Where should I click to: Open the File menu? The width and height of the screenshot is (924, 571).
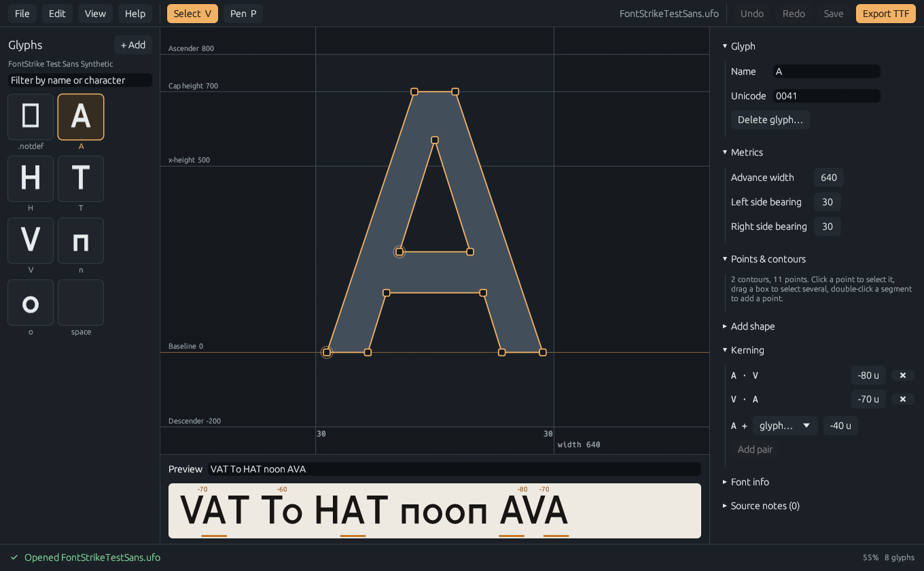[x=22, y=14]
